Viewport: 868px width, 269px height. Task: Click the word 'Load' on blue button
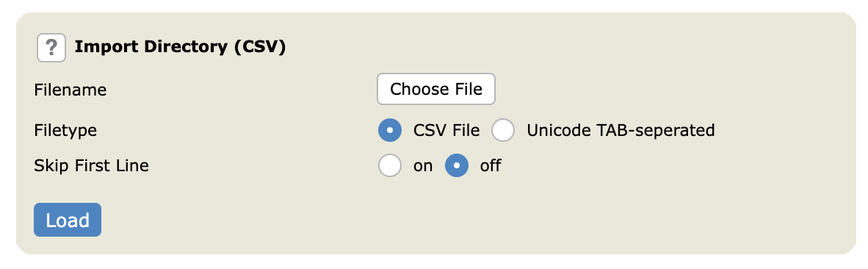coord(68,220)
